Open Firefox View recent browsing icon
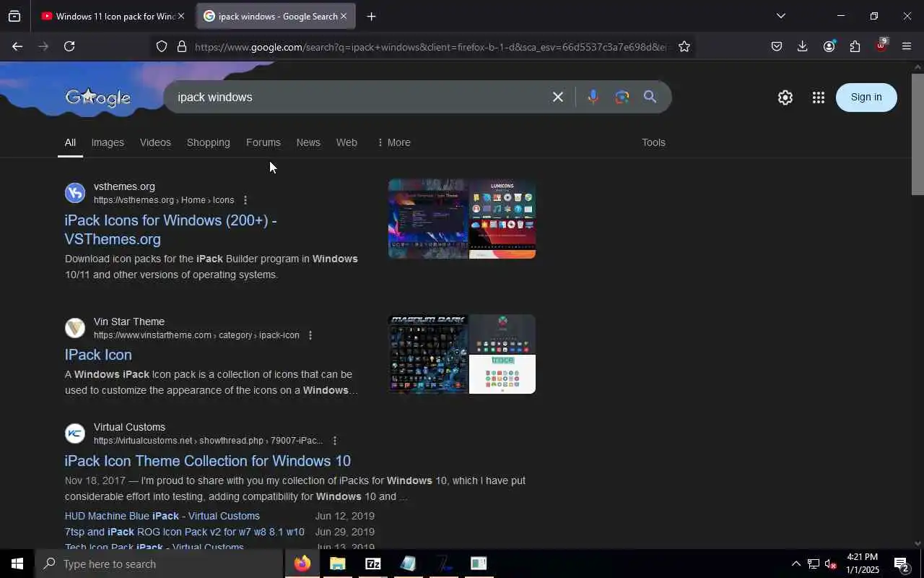Screen dimensions: 924x578 point(14,16)
